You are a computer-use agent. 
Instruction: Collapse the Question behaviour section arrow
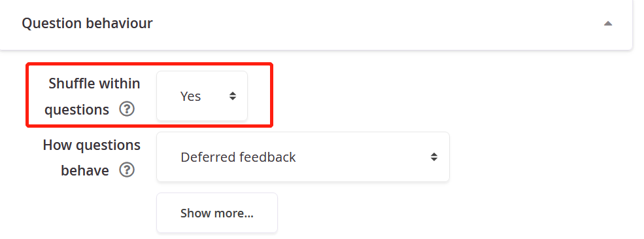pyautogui.click(x=608, y=24)
